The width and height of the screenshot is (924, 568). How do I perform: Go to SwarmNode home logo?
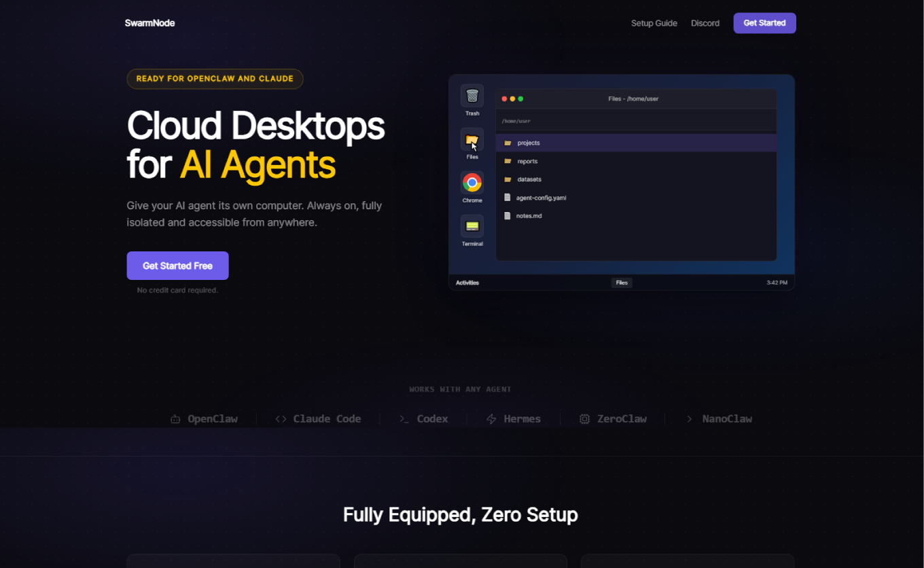coord(149,23)
